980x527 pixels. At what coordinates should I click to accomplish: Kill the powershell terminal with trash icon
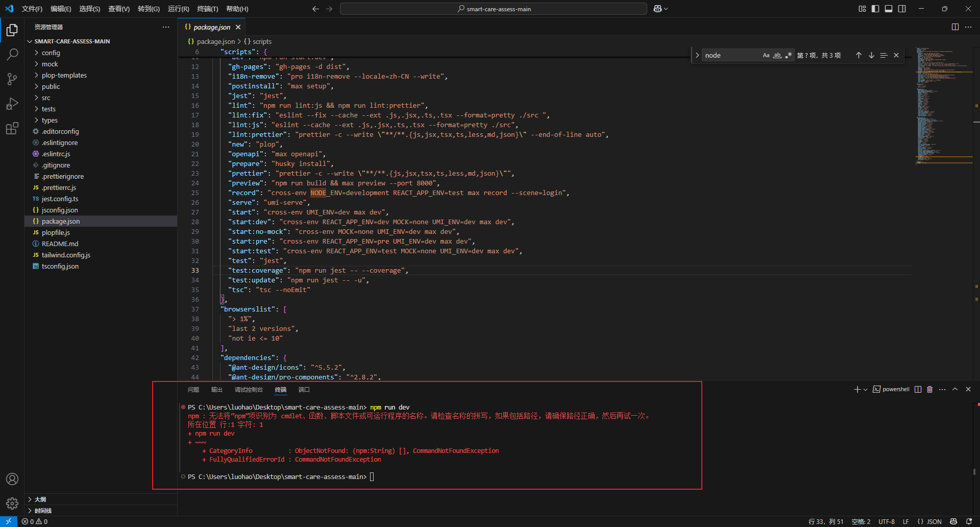[929, 389]
